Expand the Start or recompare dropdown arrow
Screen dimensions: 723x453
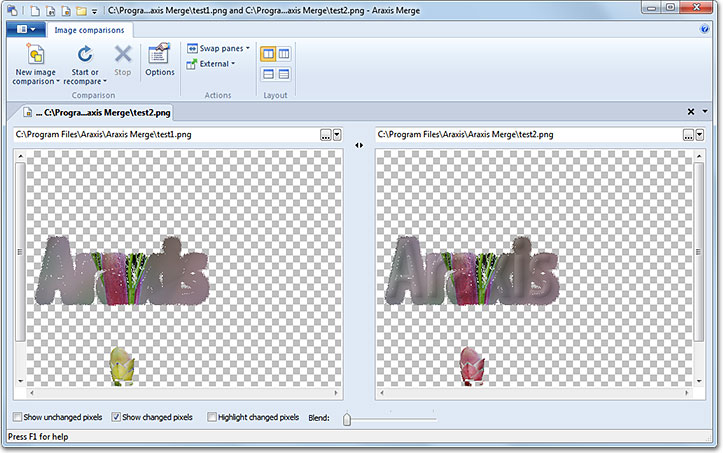105,82
